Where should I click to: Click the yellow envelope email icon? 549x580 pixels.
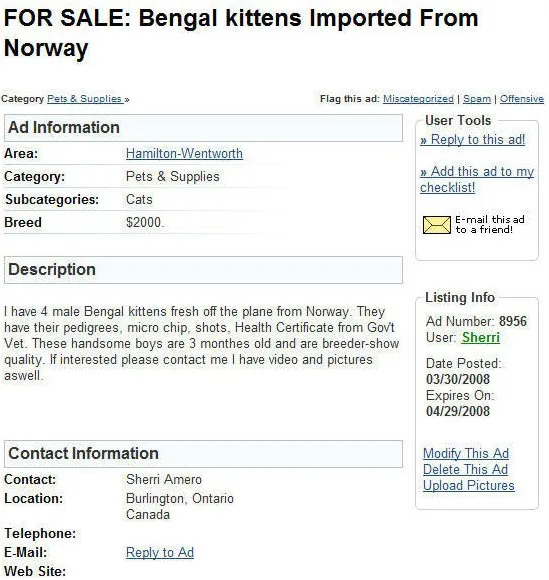(x=437, y=225)
